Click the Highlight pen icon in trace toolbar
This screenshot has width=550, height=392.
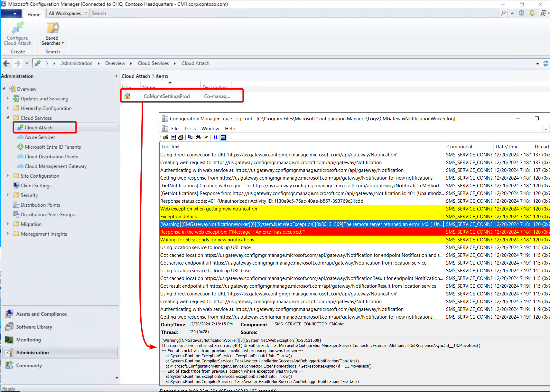(206, 137)
